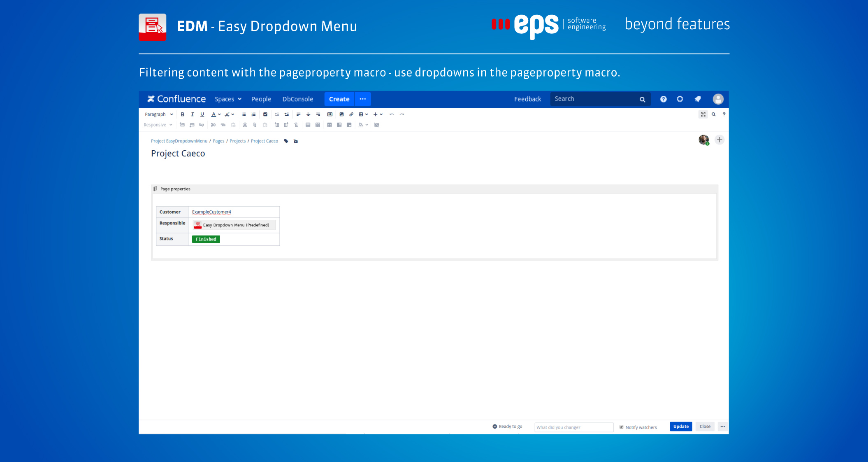
Task: Open the Spaces navigation menu
Action: click(x=228, y=98)
